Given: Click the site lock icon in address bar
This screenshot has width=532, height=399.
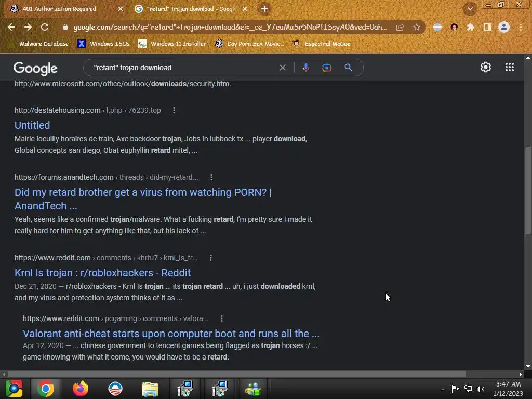Looking at the screenshot, I should 65,27.
